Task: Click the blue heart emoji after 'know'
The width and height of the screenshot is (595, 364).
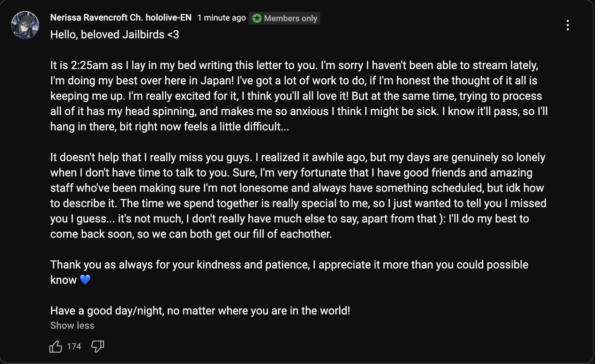Action: click(85, 280)
